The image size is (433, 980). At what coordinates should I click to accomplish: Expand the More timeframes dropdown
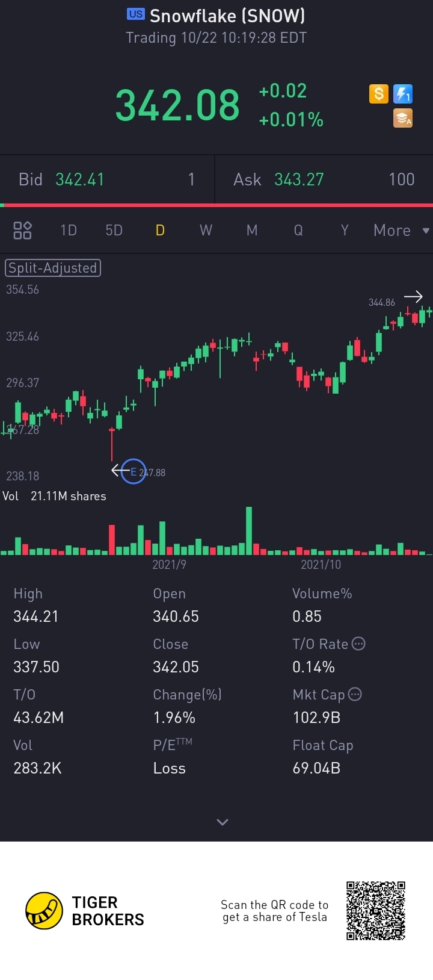[x=401, y=231]
